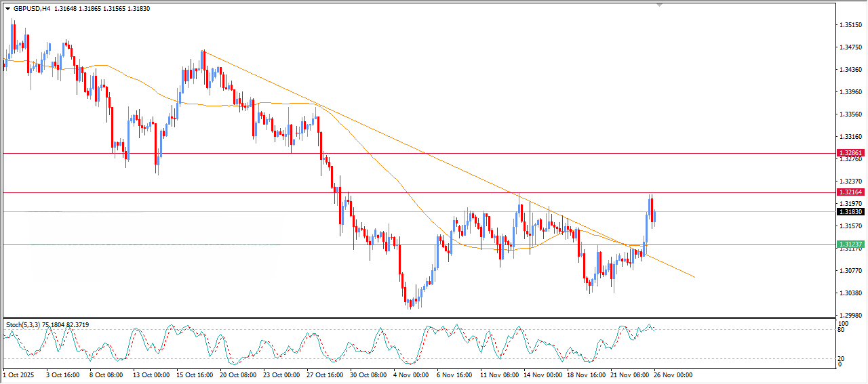Click the 20 Oct 08:00 time label

coord(237,375)
